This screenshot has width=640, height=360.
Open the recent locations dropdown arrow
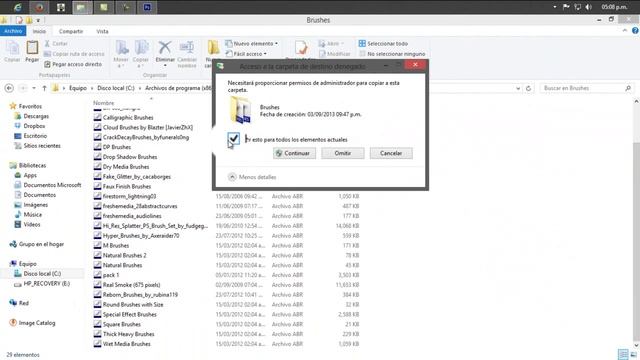pos(34,88)
